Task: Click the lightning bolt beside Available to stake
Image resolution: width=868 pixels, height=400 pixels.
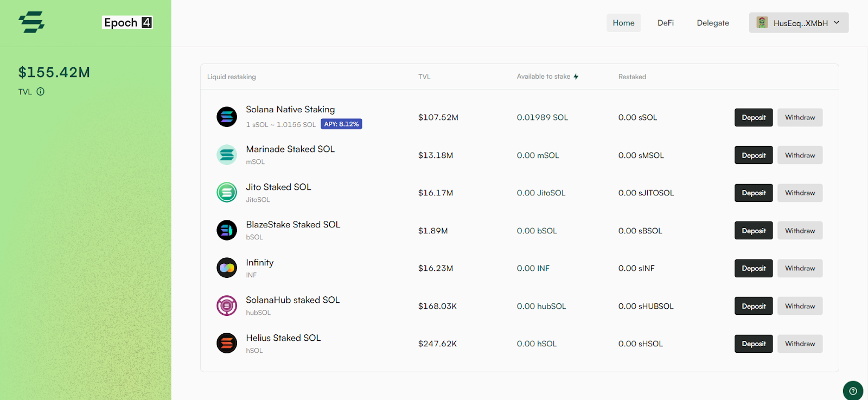Action: click(576, 77)
